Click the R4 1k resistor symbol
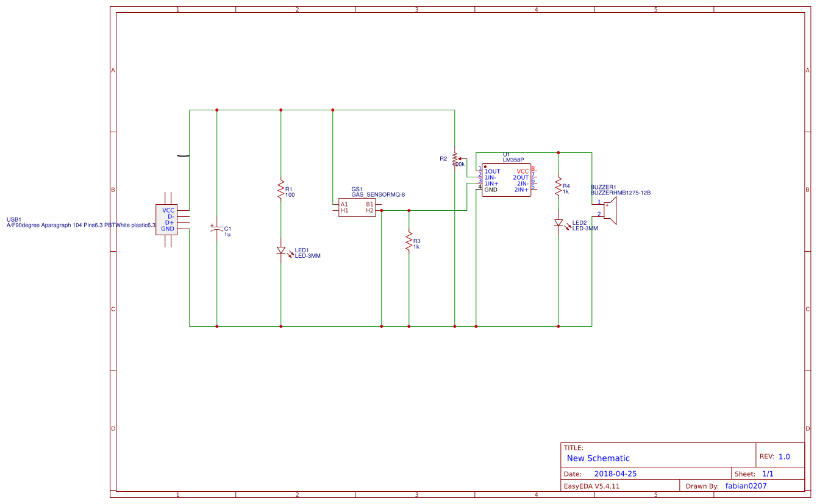Viewport: 817px width, 504px height. (558, 187)
